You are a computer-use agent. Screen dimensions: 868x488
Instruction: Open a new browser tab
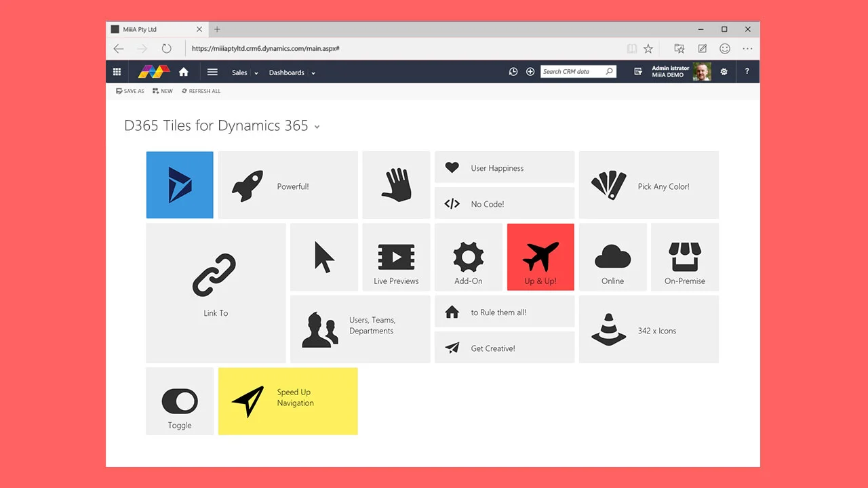click(217, 29)
